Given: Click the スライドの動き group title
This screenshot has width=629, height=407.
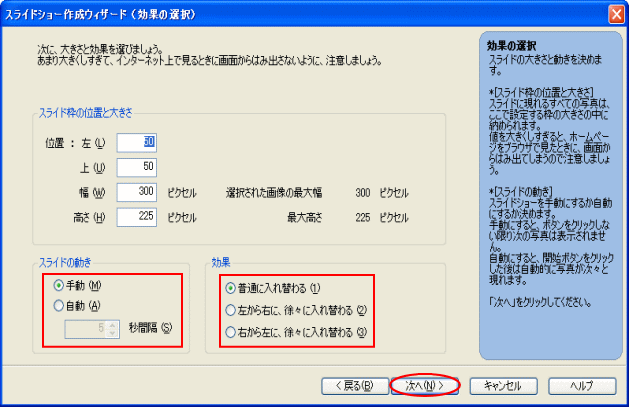Looking at the screenshot, I should (65, 263).
